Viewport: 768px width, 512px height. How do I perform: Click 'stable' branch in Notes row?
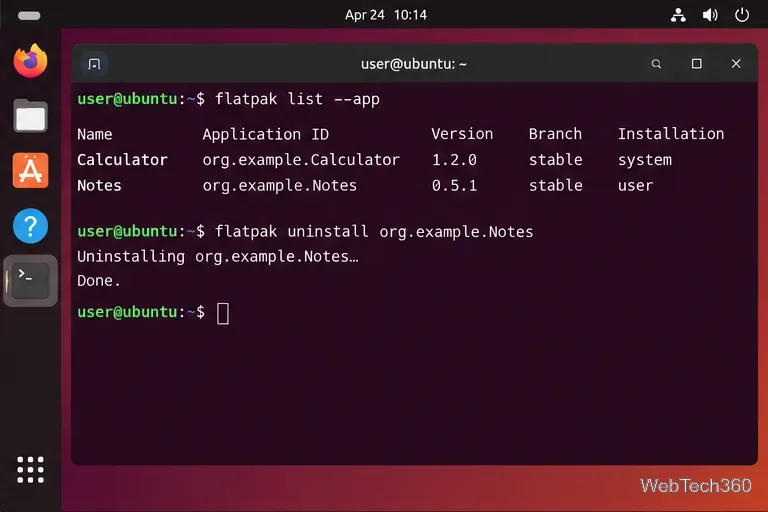point(555,186)
